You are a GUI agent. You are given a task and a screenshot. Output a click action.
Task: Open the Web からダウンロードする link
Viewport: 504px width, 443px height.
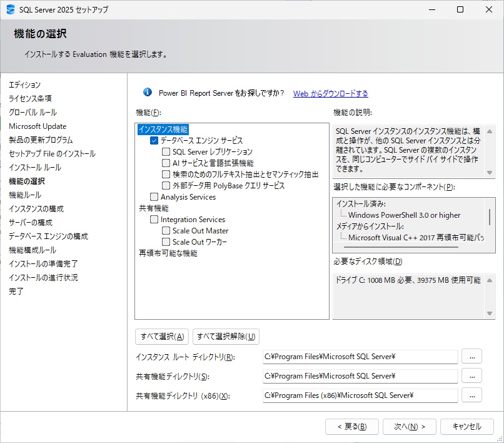[330, 92]
